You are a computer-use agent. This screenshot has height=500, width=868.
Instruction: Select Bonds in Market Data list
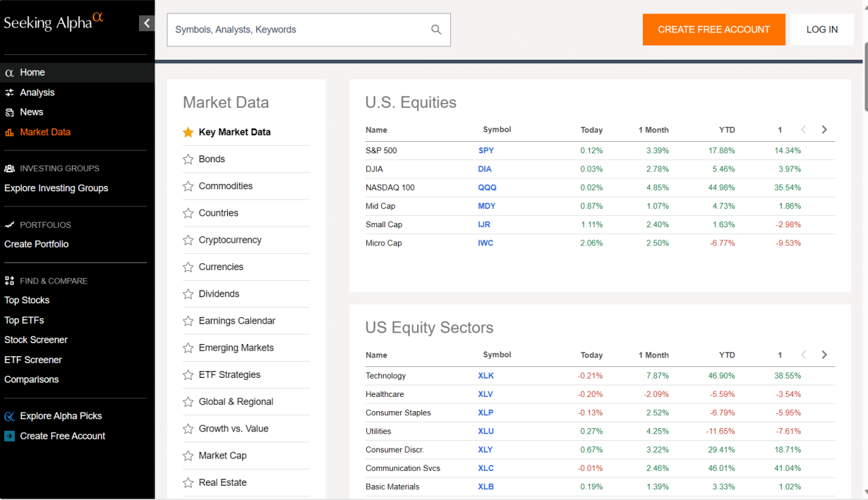[212, 159]
